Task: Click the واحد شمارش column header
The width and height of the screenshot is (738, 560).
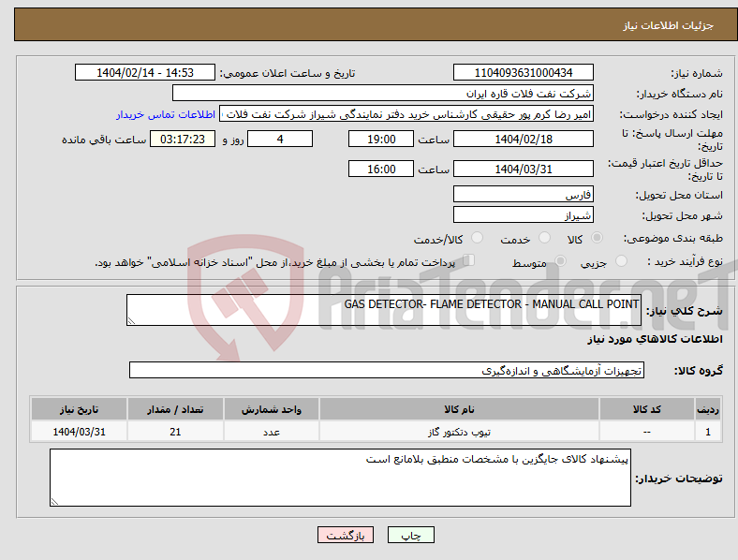Action: click(x=272, y=409)
